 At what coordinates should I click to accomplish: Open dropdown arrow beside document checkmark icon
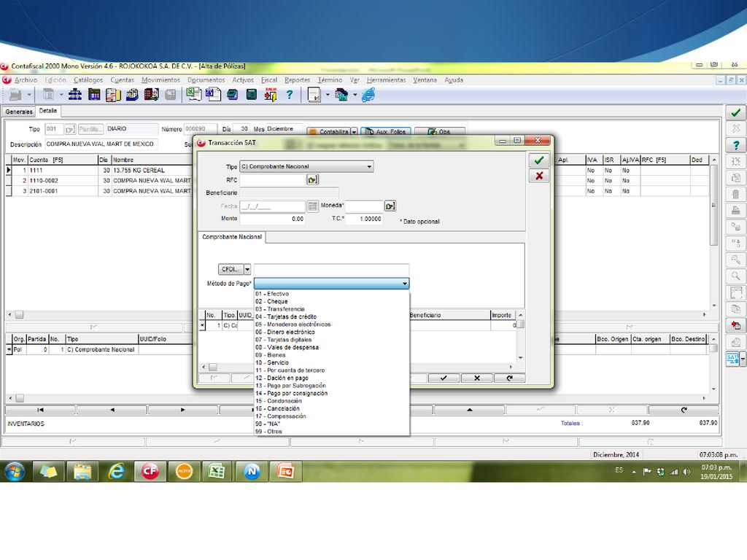(x=328, y=95)
